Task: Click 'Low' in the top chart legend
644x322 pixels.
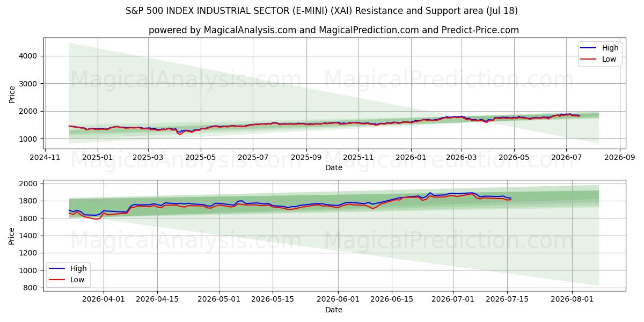Action: 609,59
